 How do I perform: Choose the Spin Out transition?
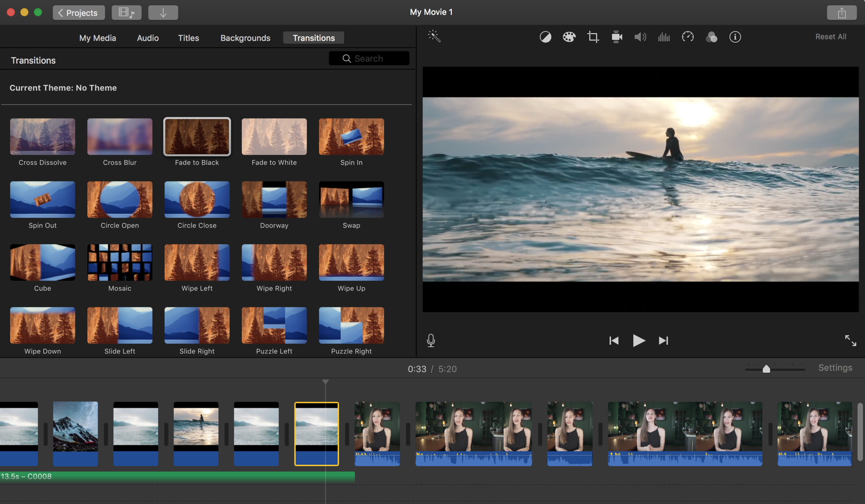(43, 199)
